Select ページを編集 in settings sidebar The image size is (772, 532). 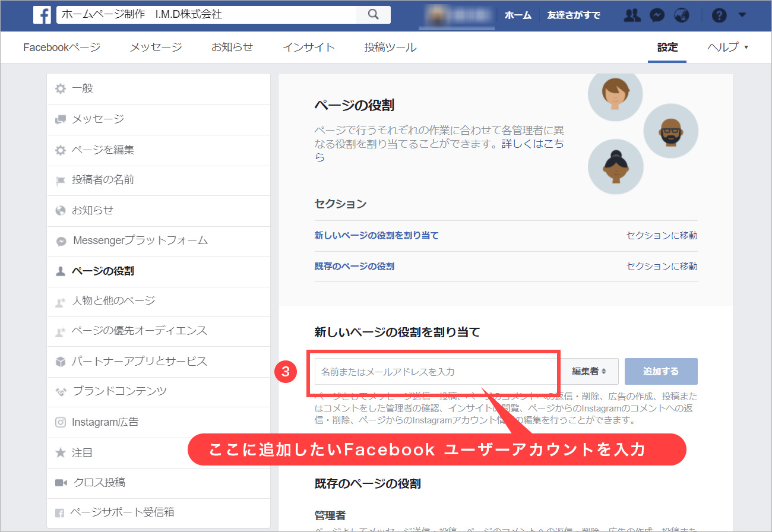[159, 150]
